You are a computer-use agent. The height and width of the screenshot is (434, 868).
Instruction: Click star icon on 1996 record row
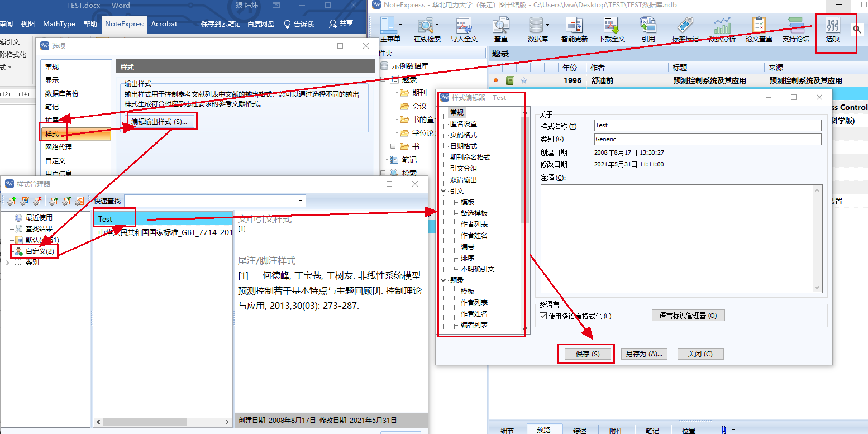(x=523, y=80)
